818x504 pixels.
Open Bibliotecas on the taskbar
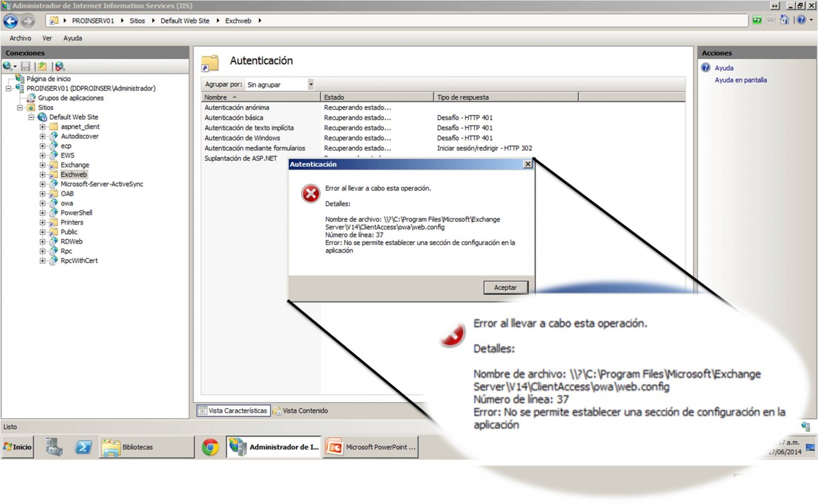pos(146,447)
